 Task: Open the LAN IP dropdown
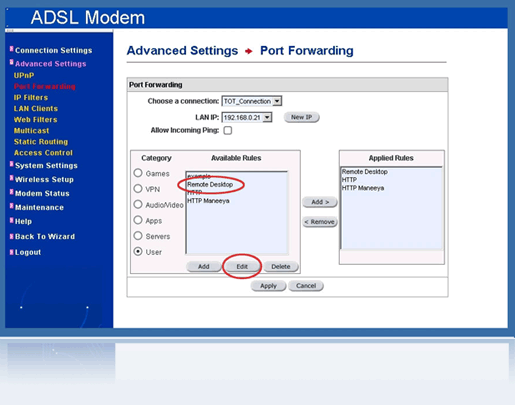[x=247, y=117]
